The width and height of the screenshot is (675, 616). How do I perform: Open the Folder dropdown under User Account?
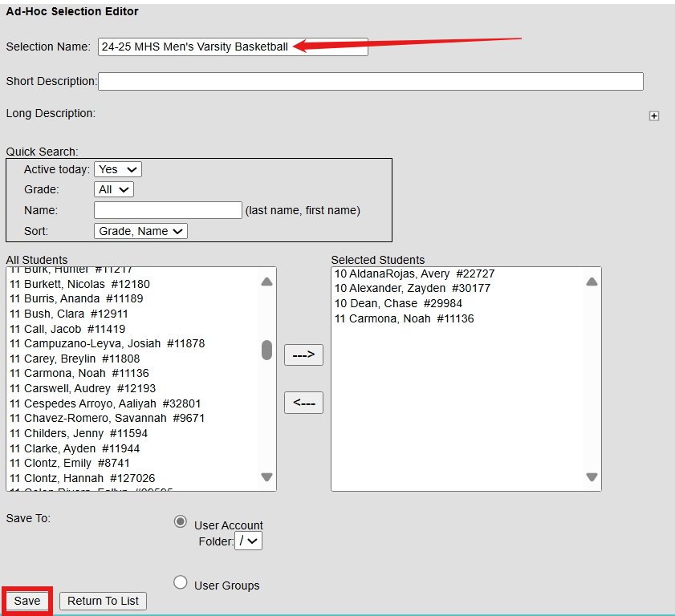click(x=248, y=541)
